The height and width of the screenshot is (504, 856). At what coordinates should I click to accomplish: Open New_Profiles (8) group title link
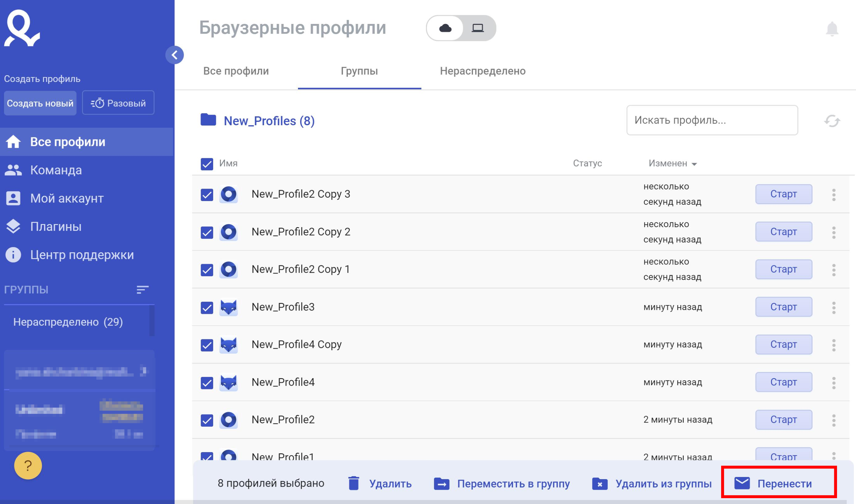coord(269,121)
